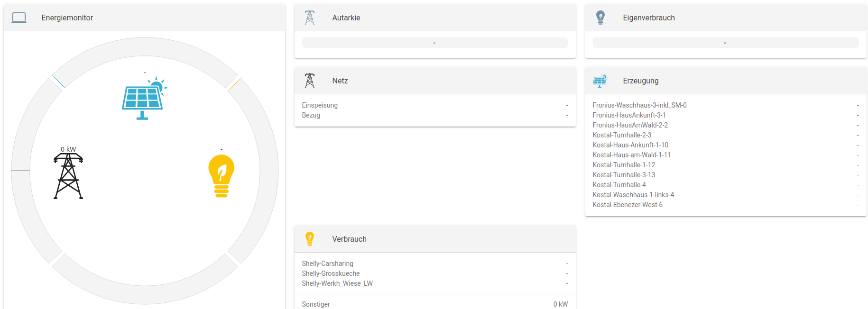Click the yellow light bulb in the circle
Screen dimensions: 868x309
point(222,176)
